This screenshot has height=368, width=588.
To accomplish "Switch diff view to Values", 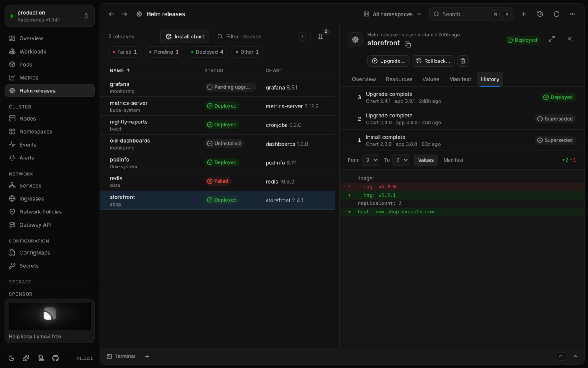I will click(x=426, y=160).
